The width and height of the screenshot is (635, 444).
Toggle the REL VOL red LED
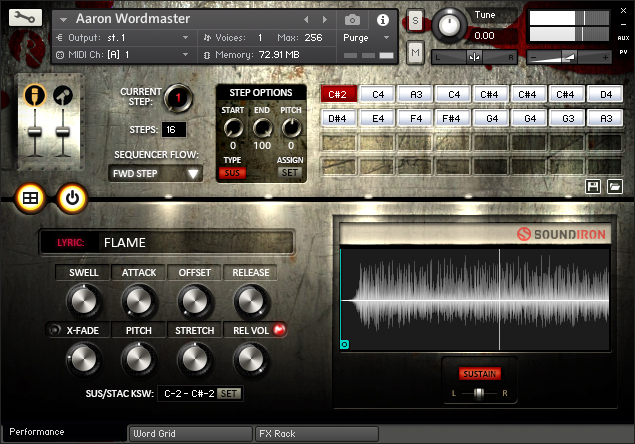click(x=279, y=330)
